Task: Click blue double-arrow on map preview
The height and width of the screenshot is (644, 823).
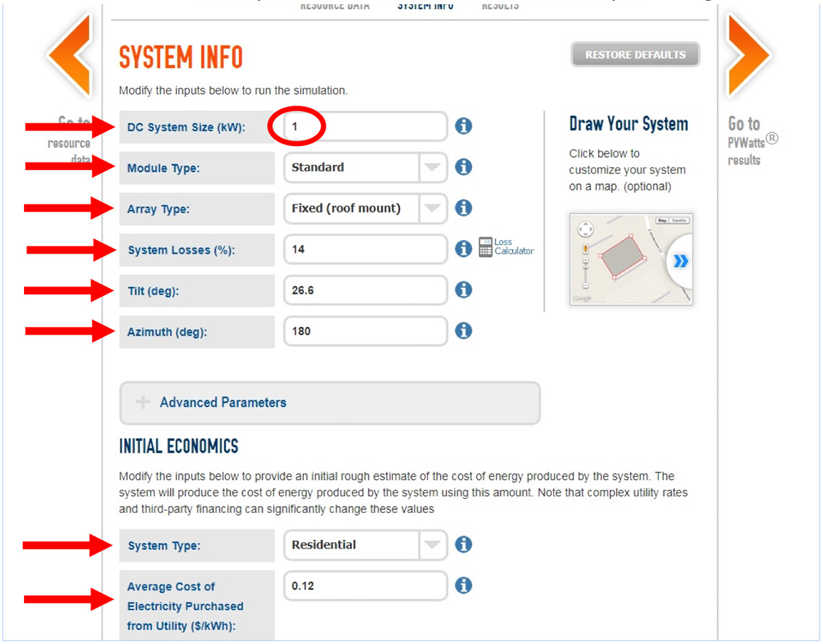Action: tap(680, 261)
